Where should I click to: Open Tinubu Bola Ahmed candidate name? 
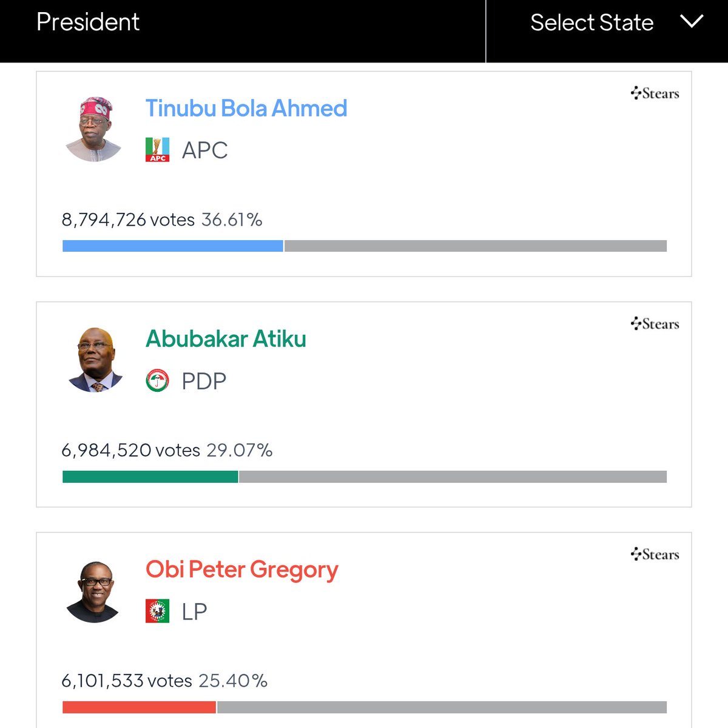pyautogui.click(x=246, y=109)
